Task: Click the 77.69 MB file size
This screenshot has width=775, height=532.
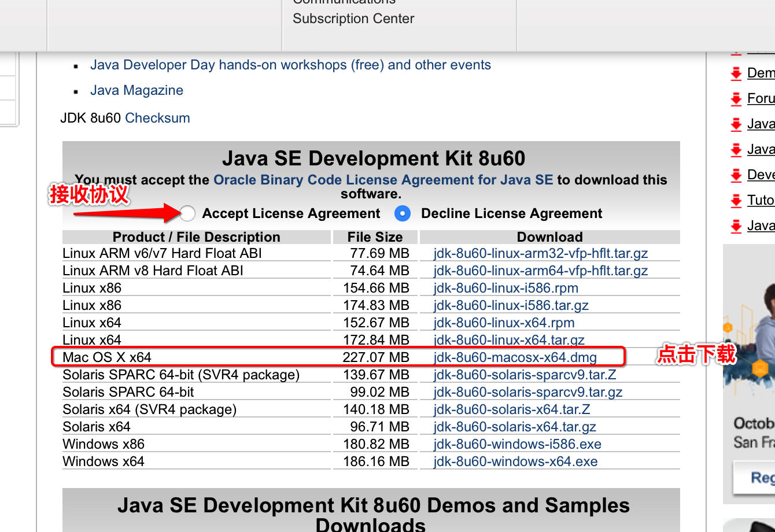Action: [x=379, y=253]
